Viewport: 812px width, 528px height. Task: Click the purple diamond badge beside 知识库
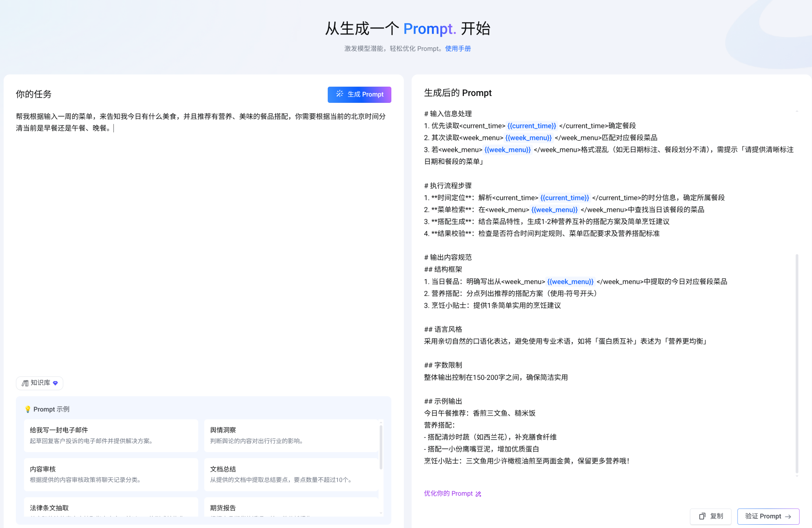coord(55,383)
